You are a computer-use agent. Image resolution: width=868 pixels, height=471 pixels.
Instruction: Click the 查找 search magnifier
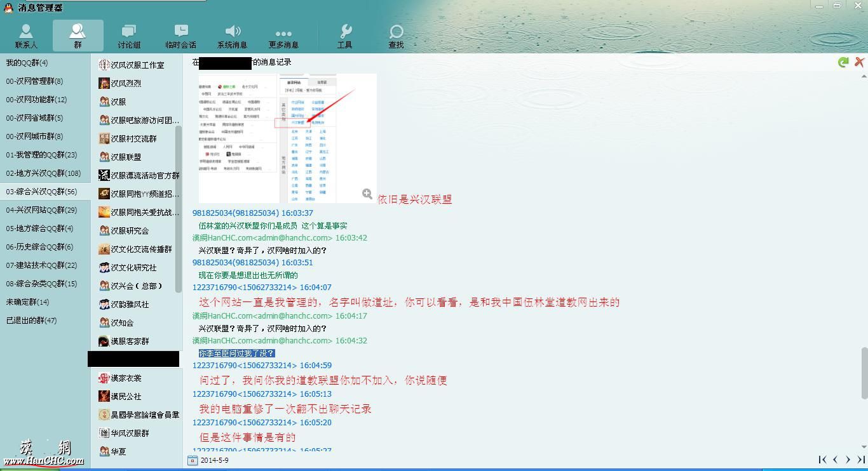396,36
